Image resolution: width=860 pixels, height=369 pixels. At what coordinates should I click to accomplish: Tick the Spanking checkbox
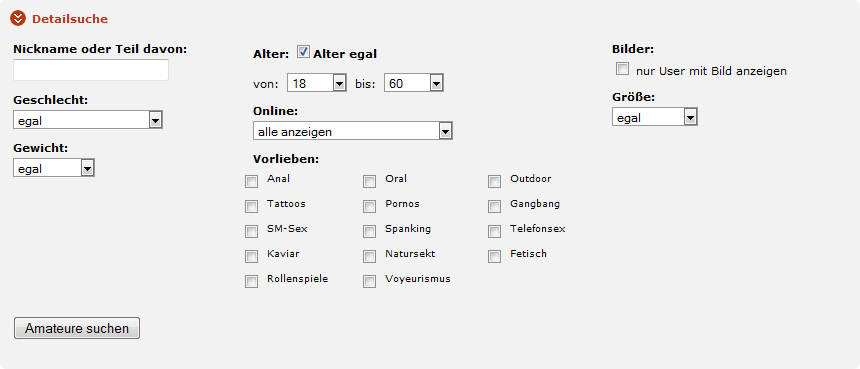(x=369, y=231)
